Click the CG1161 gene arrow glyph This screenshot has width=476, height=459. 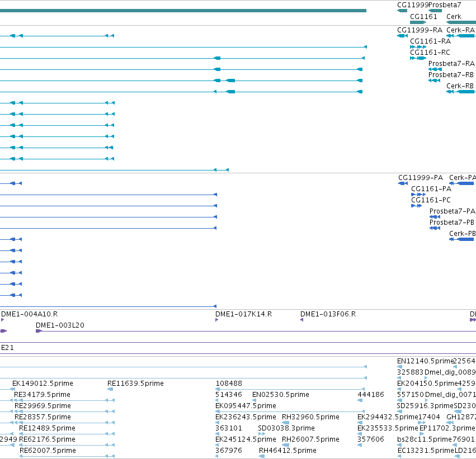point(418,22)
